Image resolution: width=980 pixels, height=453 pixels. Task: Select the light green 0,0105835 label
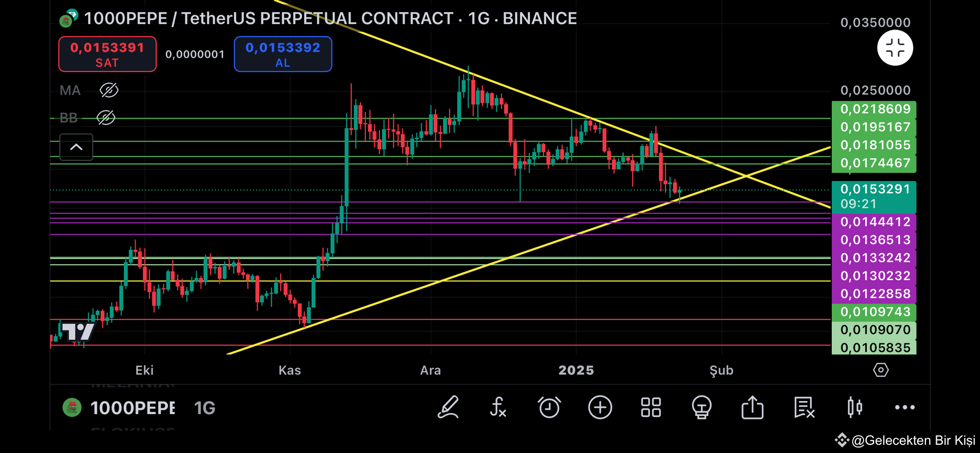tap(874, 347)
